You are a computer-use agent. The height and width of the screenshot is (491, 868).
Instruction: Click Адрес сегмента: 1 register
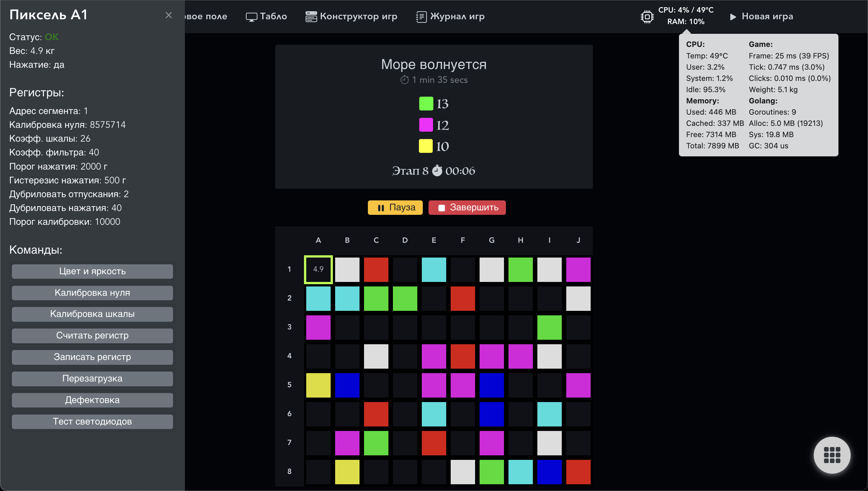point(48,111)
